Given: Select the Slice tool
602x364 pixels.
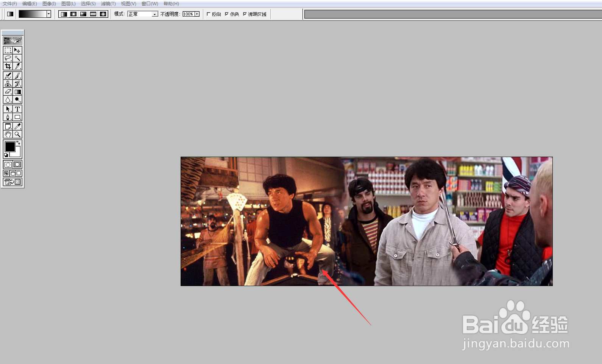Looking at the screenshot, I should (17, 66).
